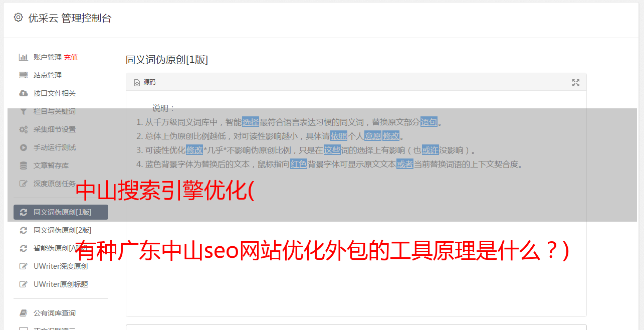Click the 同义词伪原创[2版] refresh icon
The image size is (644, 330).
tap(23, 230)
